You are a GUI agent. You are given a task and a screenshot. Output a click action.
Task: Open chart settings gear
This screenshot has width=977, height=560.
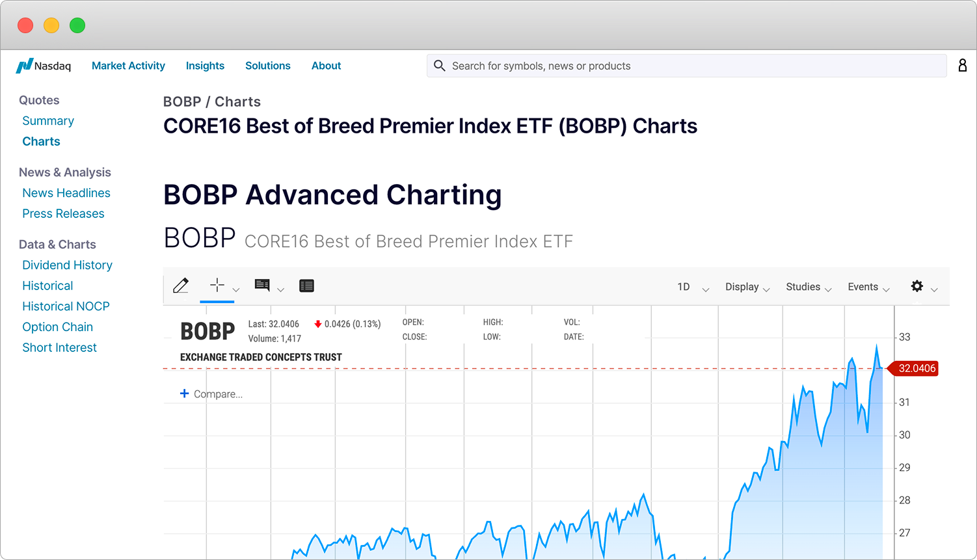click(x=917, y=286)
